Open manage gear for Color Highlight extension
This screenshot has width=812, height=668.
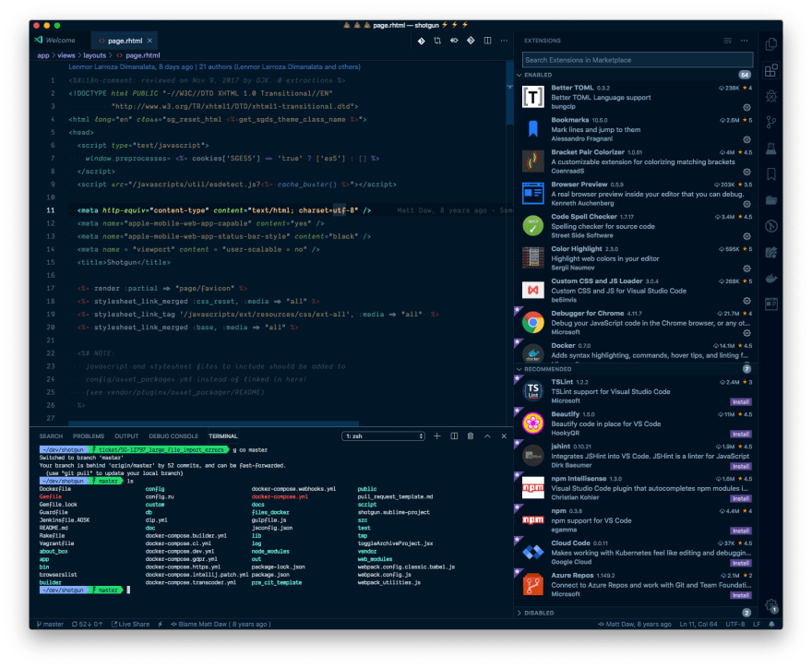[746, 268]
